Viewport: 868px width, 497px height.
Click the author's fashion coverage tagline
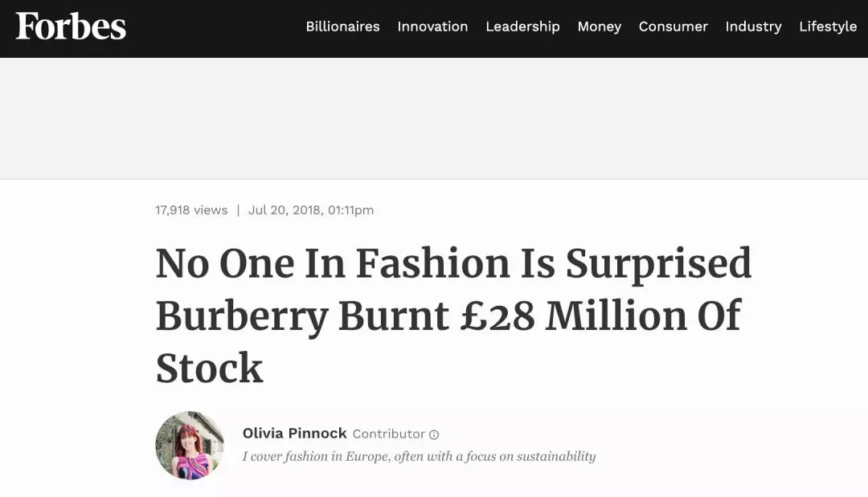(x=419, y=457)
